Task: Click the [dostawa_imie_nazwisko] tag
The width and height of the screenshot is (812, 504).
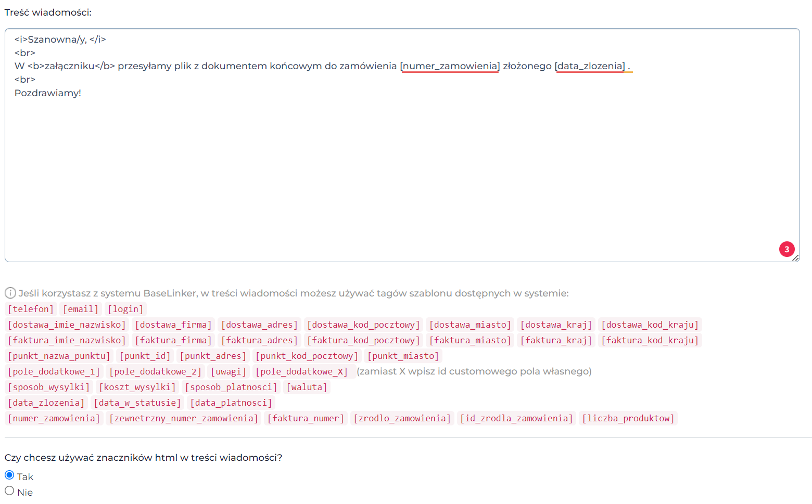Action: 67,325
